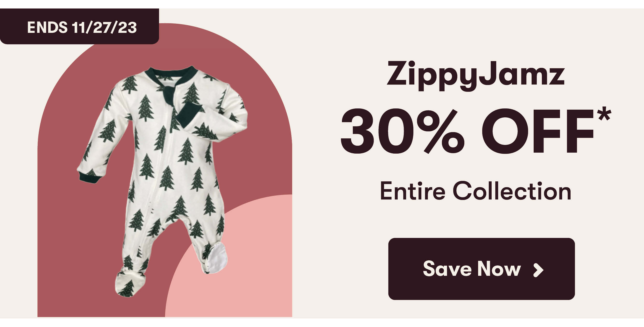
Task: Click the ZippyJamz brand heading
Action: pyautogui.click(x=476, y=75)
